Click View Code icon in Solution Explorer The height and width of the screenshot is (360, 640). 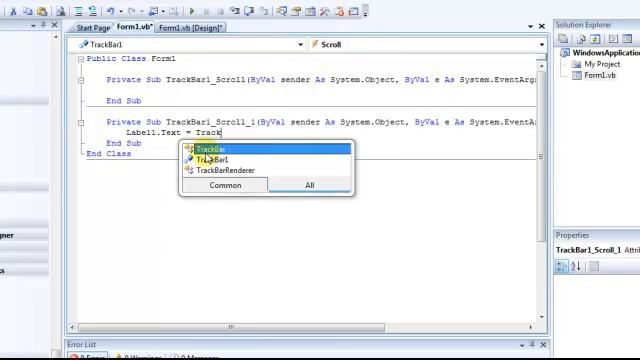613,39
